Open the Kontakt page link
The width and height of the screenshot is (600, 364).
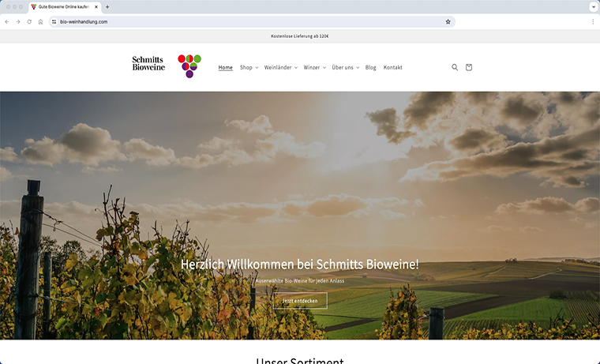(x=392, y=67)
